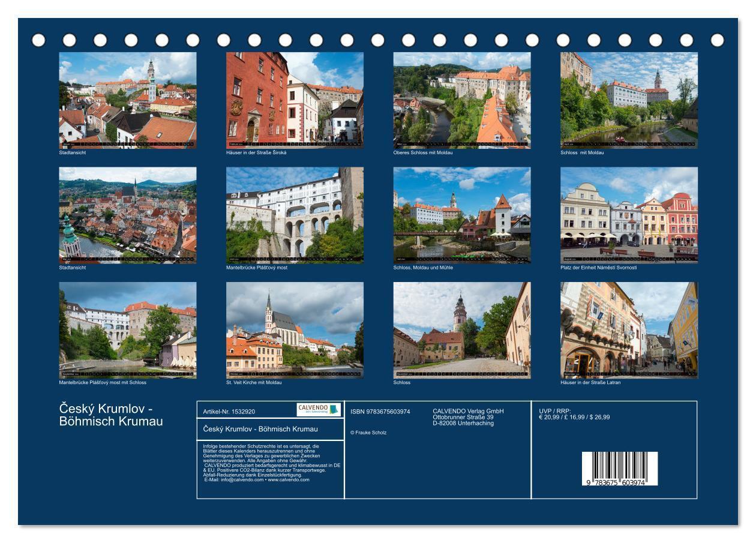
Task: Click the caption 'Schloss, Moldau und Mühle'
Action: click(423, 268)
